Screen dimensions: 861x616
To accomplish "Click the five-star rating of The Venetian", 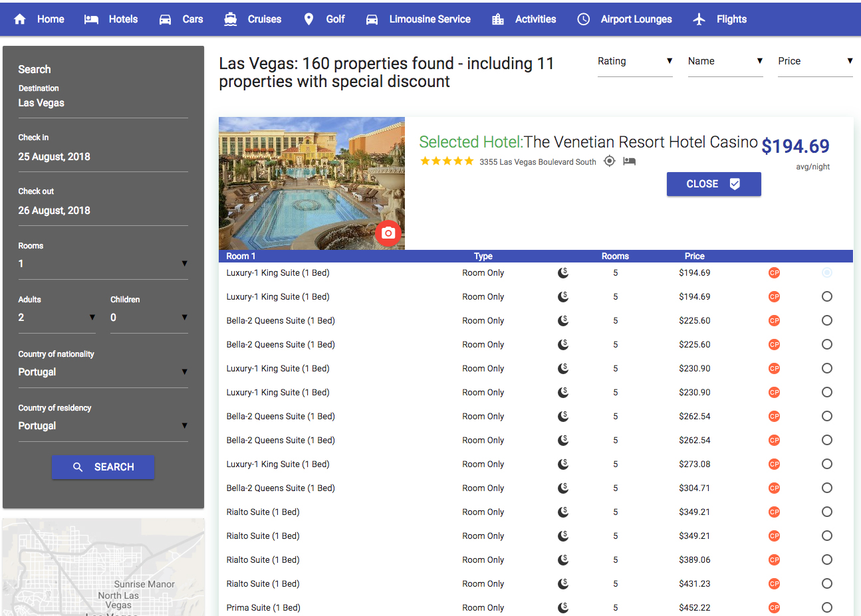I will point(447,161).
